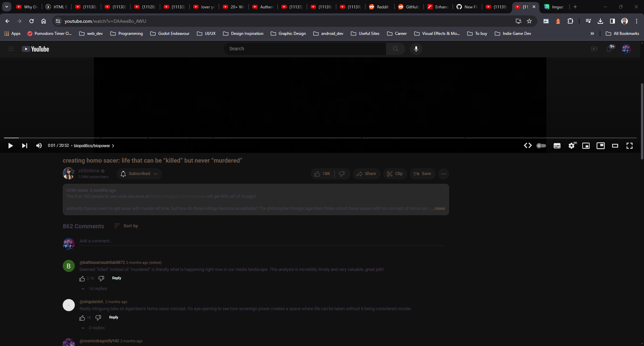The height and width of the screenshot is (346, 644).
Task: Search with the voice microphone icon
Action: 416,49
